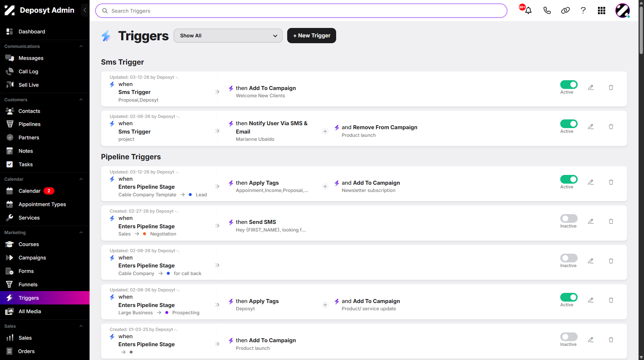
Task: Open Pipelines in sidebar
Action: click(45, 124)
